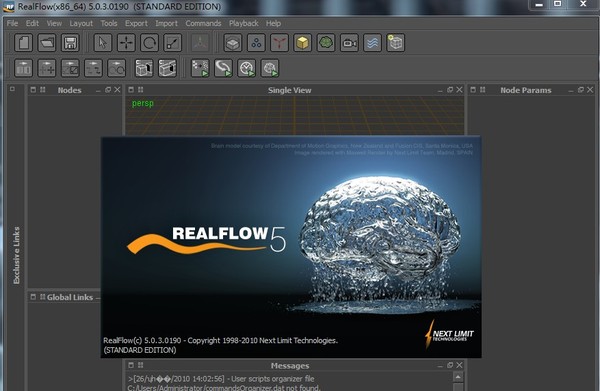The height and width of the screenshot is (391, 600).
Task: Open the Playback menu
Action: [x=244, y=23]
